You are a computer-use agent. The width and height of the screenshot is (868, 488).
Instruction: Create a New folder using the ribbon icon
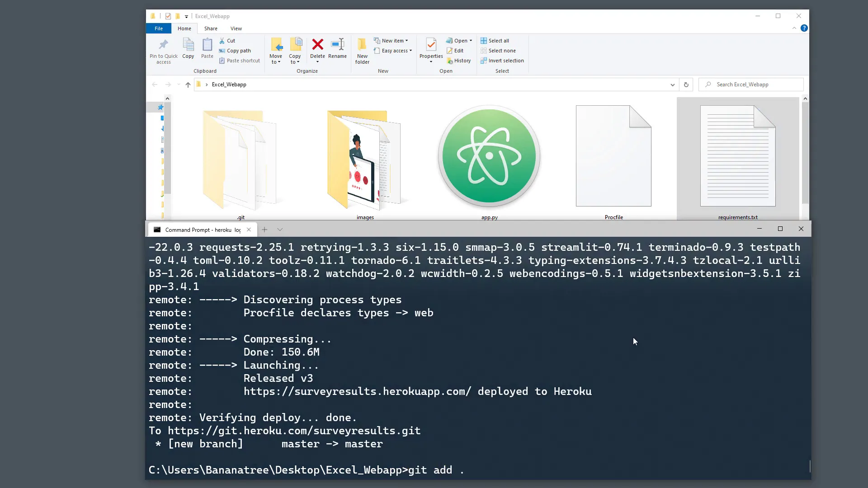point(362,50)
